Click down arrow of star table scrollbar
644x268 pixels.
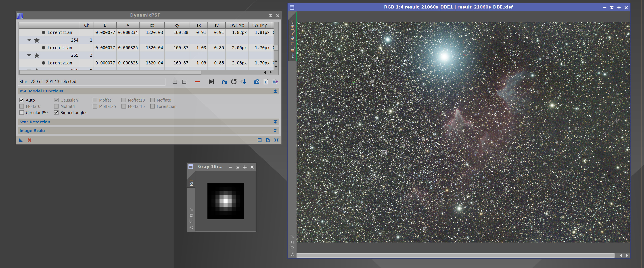[x=276, y=67]
